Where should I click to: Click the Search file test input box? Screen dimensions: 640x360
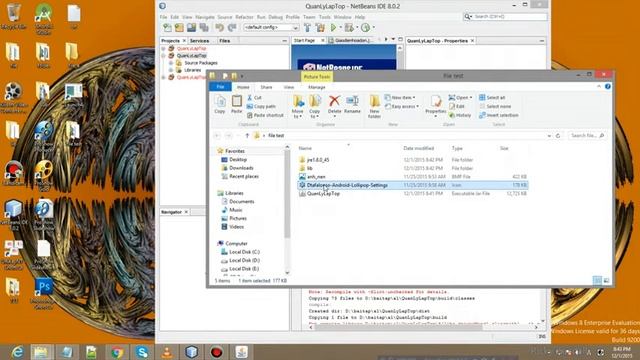[586, 136]
